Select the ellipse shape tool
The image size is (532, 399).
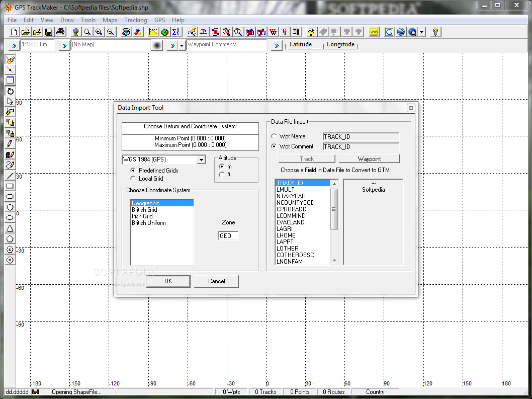(10, 218)
